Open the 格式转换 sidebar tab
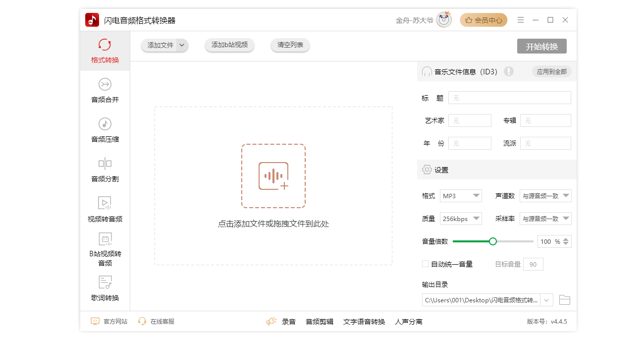This screenshot has width=644, height=341. pyautogui.click(x=105, y=51)
